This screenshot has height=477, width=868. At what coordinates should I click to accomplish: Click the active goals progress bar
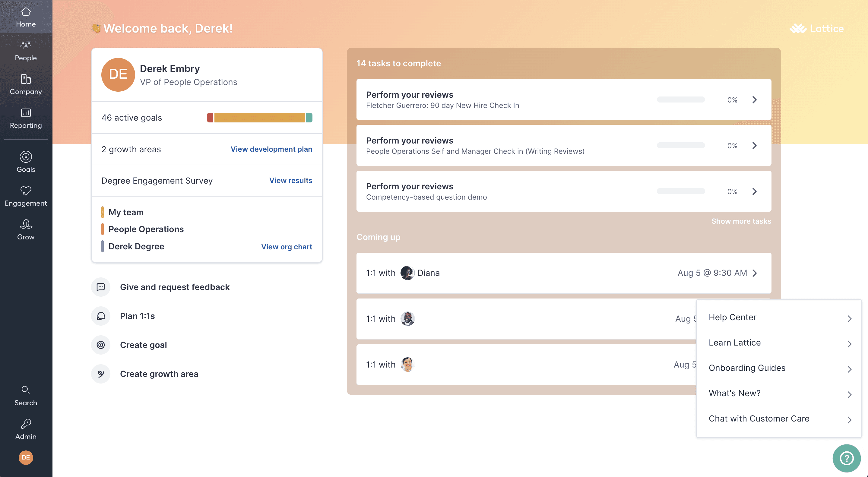[x=259, y=118]
